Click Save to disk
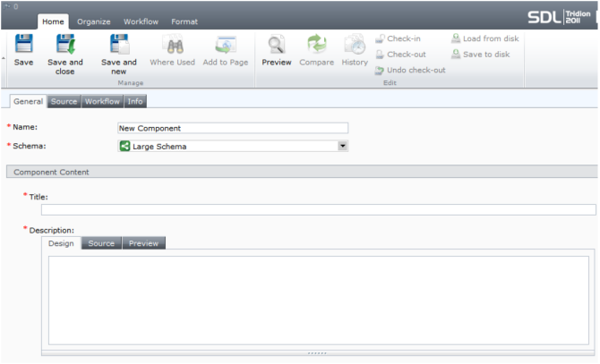Screen dimensions: 600x364 pyautogui.click(x=481, y=55)
